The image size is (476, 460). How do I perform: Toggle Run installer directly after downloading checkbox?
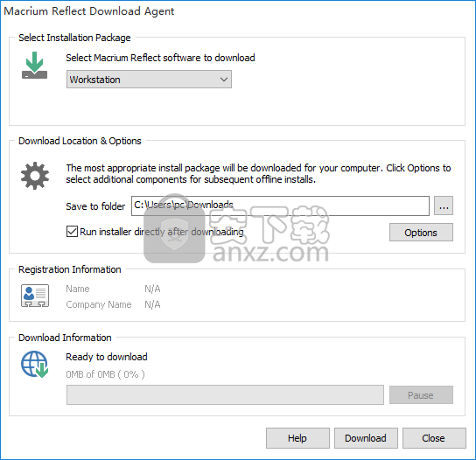pos(72,232)
